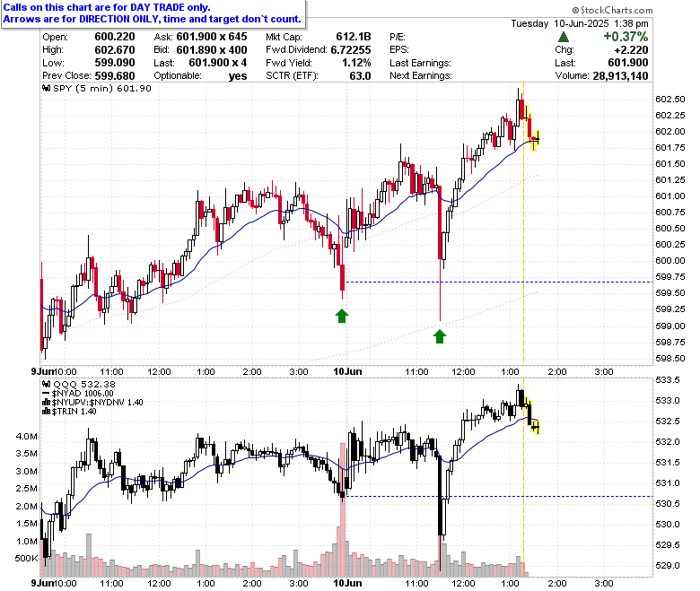Click the 533.5 QQQ axis label

click(x=668, y=380)
